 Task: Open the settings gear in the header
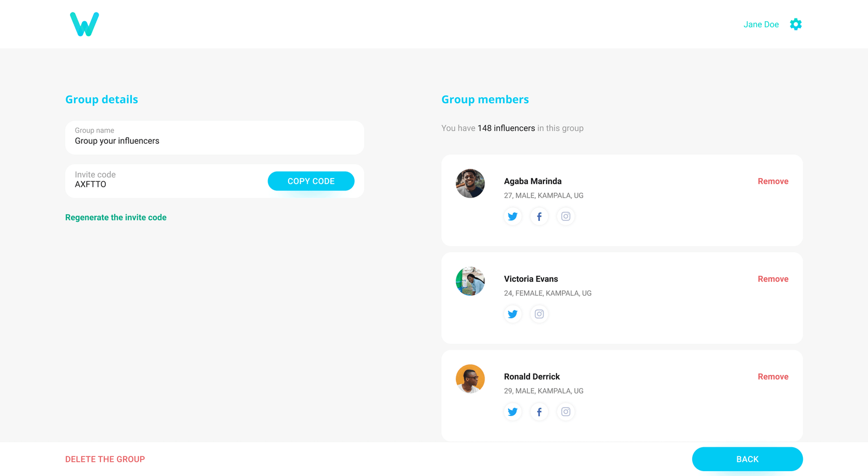tap(795, 24)
